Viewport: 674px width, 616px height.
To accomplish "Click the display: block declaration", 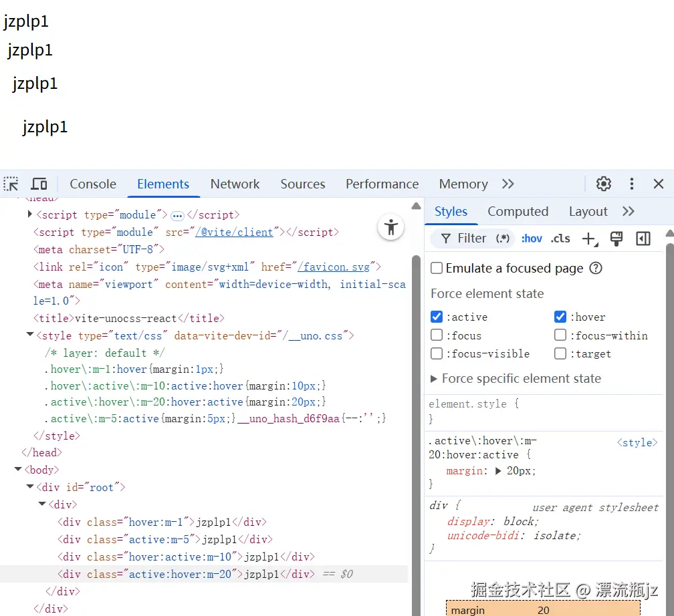I will coord(493,522).
